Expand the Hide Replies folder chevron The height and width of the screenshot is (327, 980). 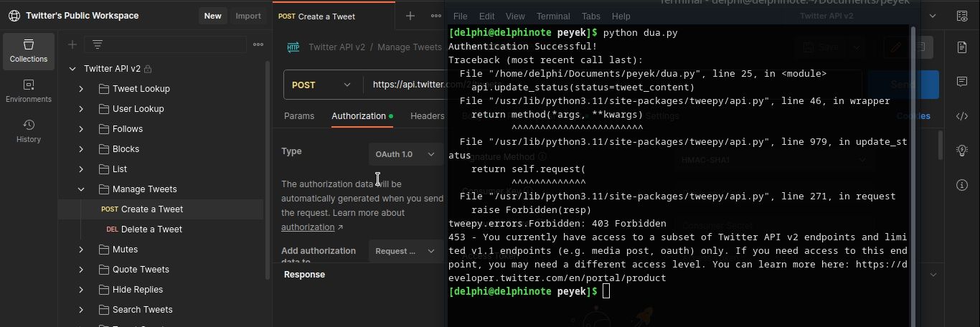81,290
